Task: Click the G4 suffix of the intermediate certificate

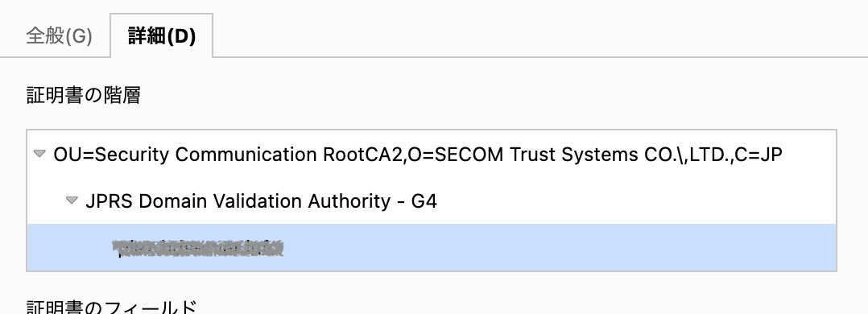Action: pyautogui.click(x=424, y=201)
